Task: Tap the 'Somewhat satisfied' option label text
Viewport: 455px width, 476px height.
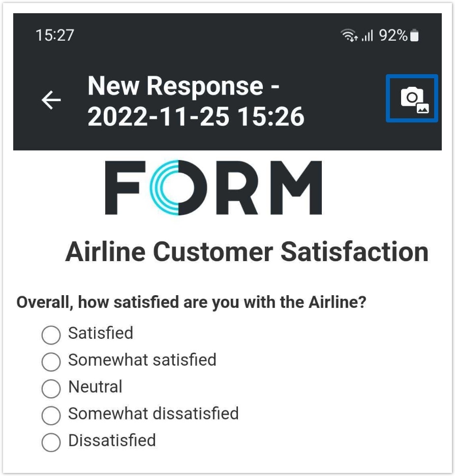Action: (142, 360)
